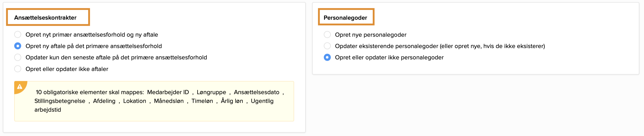Viewport: 644px width, 136px height.
Task: Choose 'Opret nye personalegoder' radio button
Action: pyautogui.click(x=327, y=35)
